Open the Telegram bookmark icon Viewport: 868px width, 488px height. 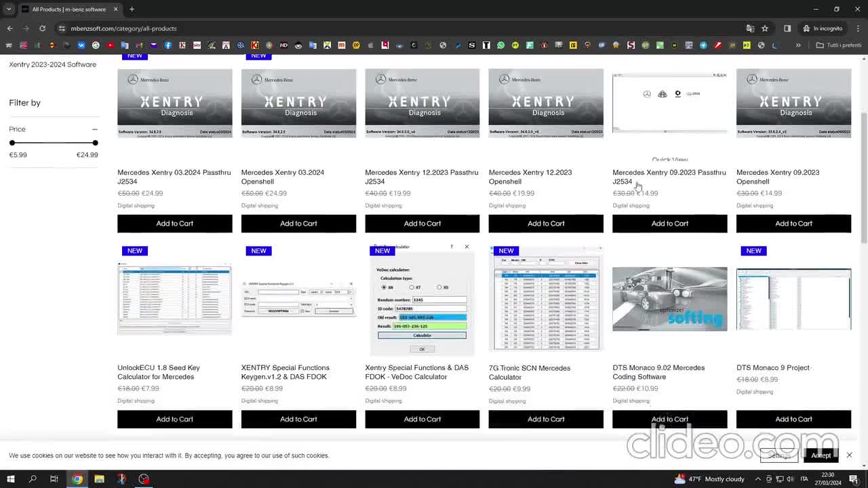click(x=703, y=45)
